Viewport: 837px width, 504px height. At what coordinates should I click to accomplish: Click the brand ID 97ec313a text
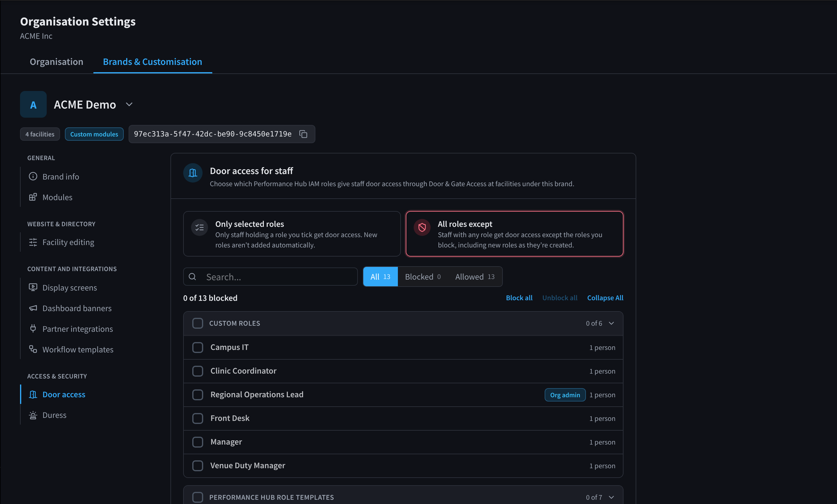pyautogui.click(x=213, y=134)
